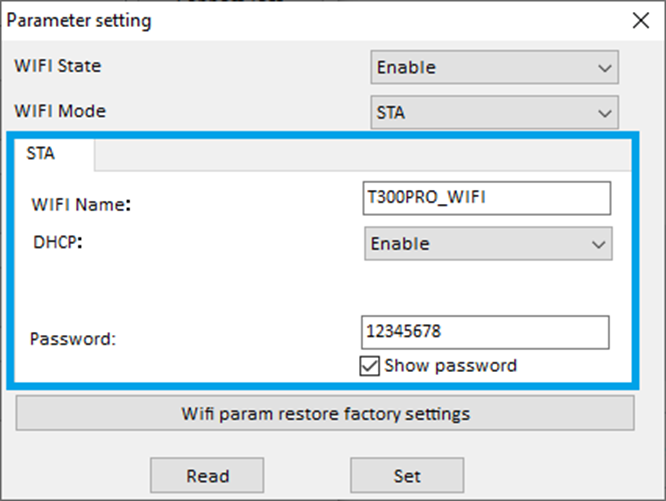This screenshot has height=501, width=666.
Task: Select the STA tab
Action: [x=41, y=154]
